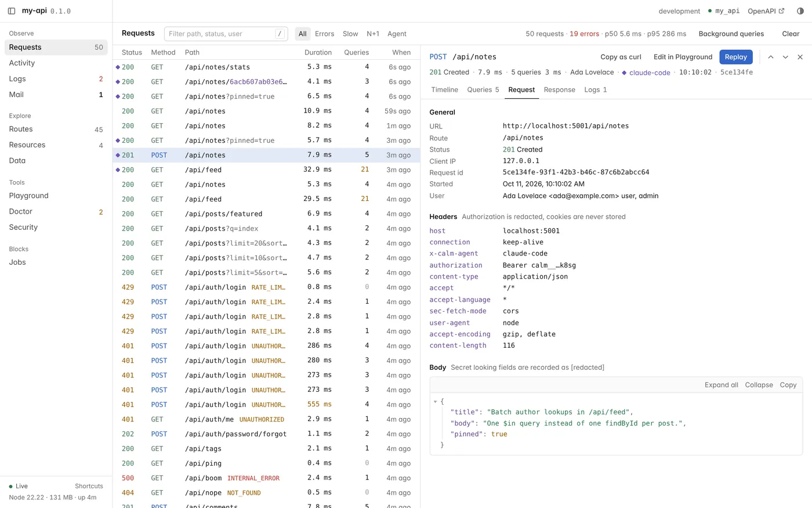
Task: Click the Replay button
Action: pyautogui.click(x=735, y=57)
